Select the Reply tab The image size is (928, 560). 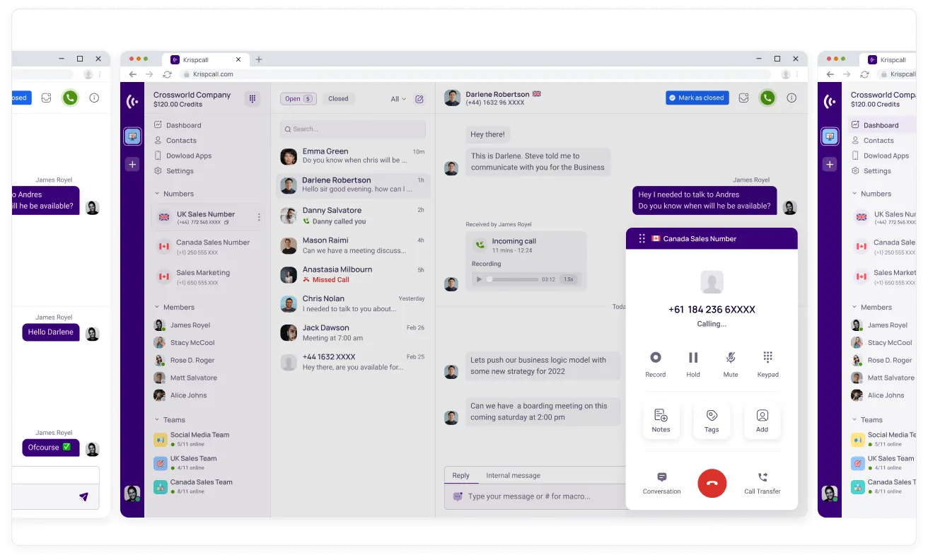460,476
